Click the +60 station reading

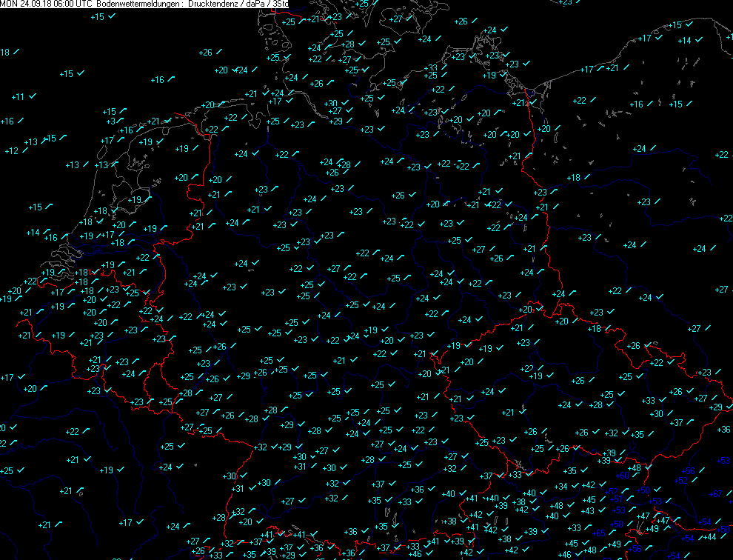pyautogui.click(x=622, y=476)
